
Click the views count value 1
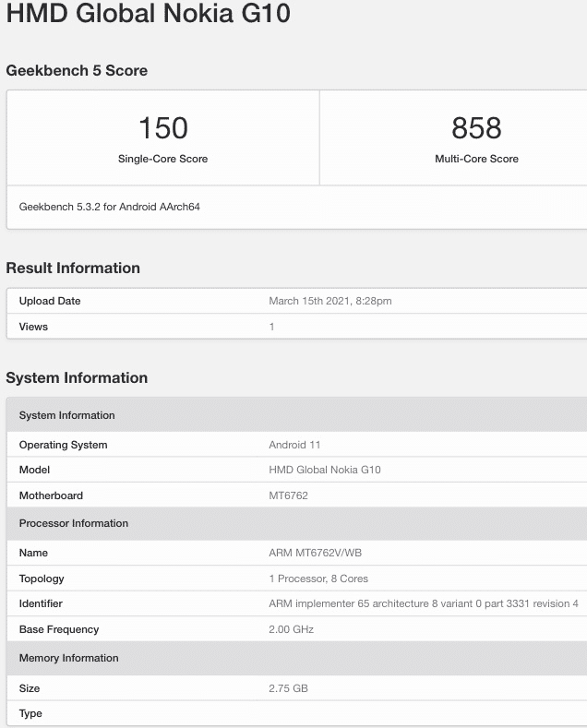(x=271, y=327)
